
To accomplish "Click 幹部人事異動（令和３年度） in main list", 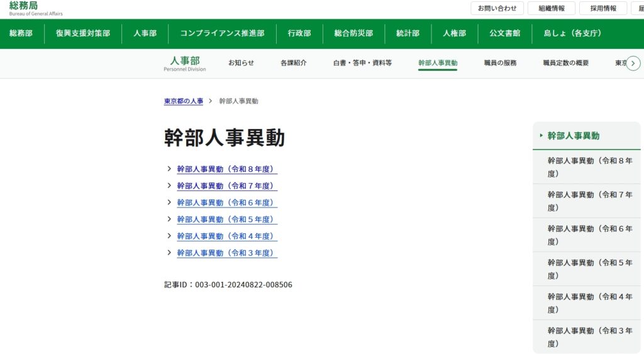I will [226, 253].
